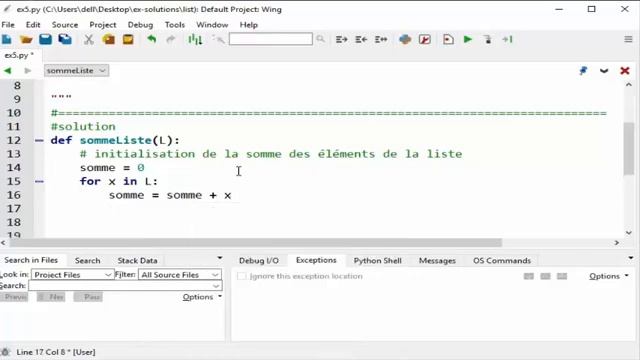Image resolution: width=640 pixels, height=360 pixels.
Task: Click the Search text field in bottom panel
Action: 125,286
